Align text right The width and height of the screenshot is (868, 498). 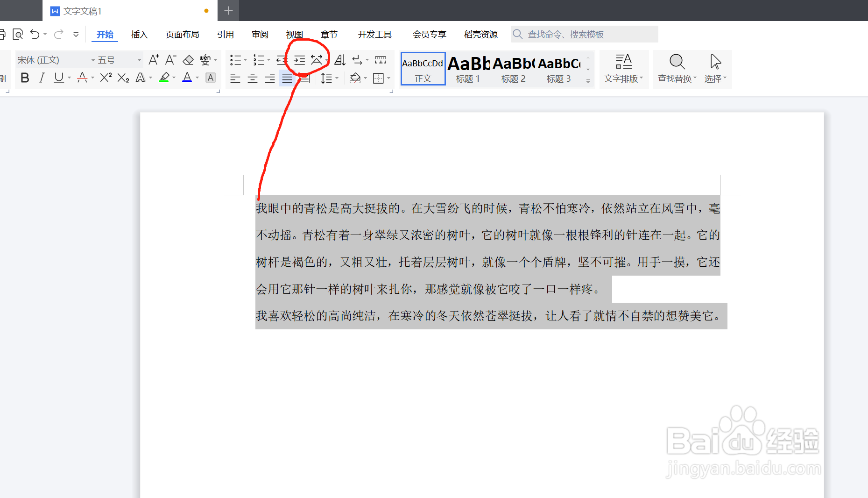click(270, 78)
